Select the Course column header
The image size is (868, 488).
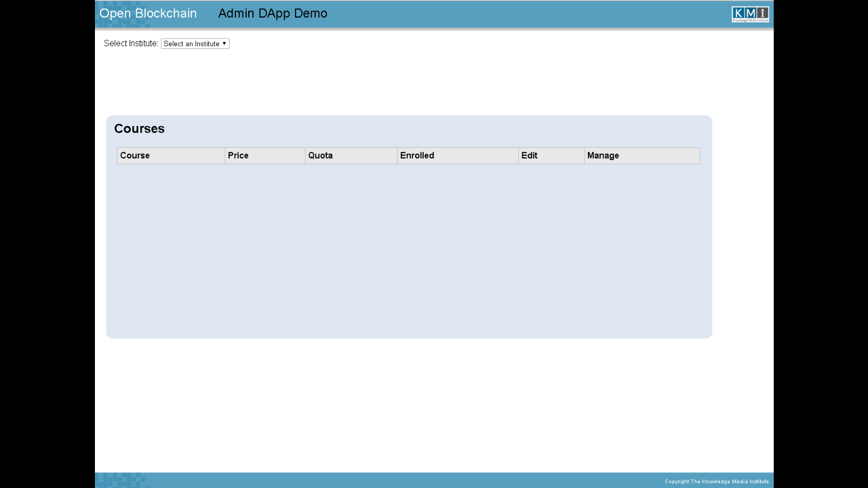[134, 155]
